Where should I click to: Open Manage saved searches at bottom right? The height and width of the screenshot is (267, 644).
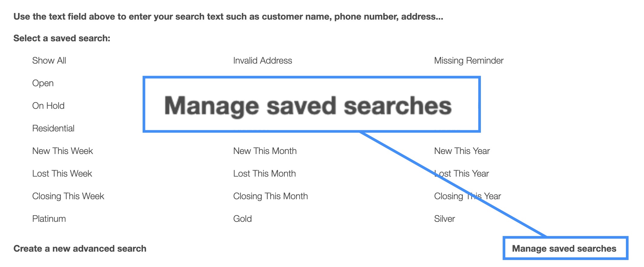(564, 249)
